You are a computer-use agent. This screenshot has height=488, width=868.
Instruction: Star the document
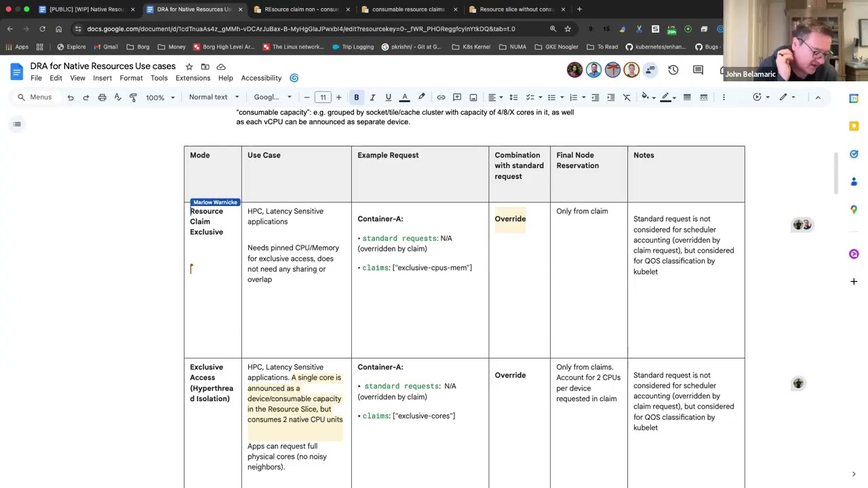pyautogui.click(x=189, y=66)
